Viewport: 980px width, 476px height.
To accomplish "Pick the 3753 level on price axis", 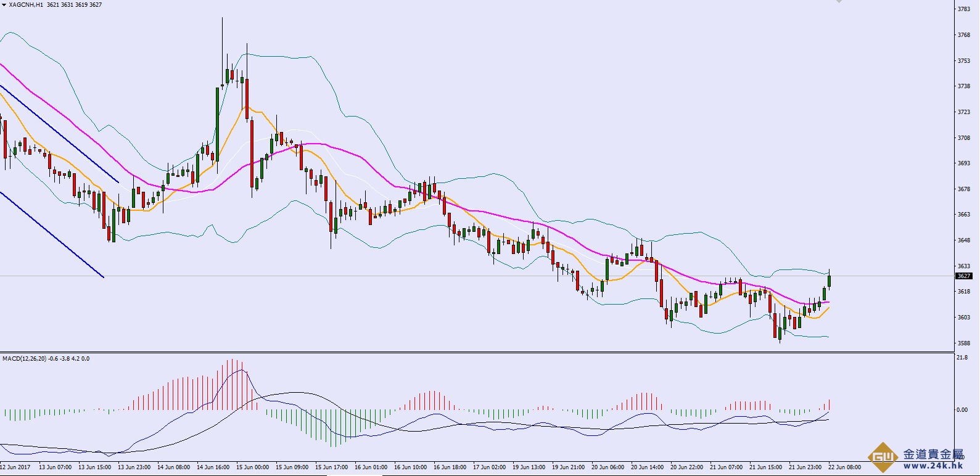I will coord(964,61).
